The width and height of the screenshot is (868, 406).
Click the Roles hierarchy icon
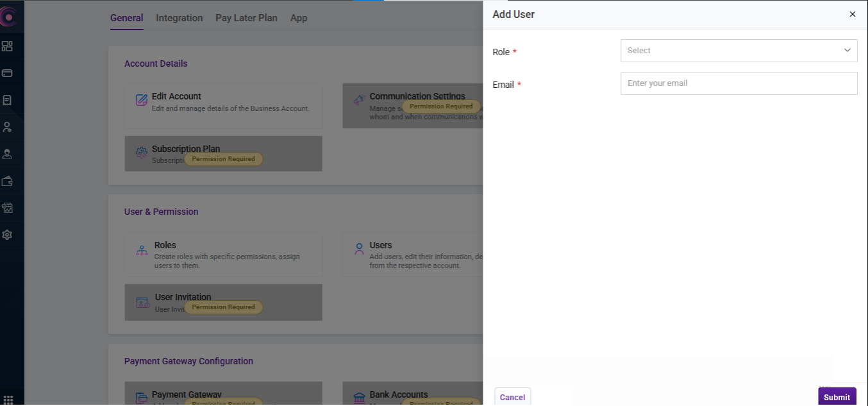[x=142, y=250]
